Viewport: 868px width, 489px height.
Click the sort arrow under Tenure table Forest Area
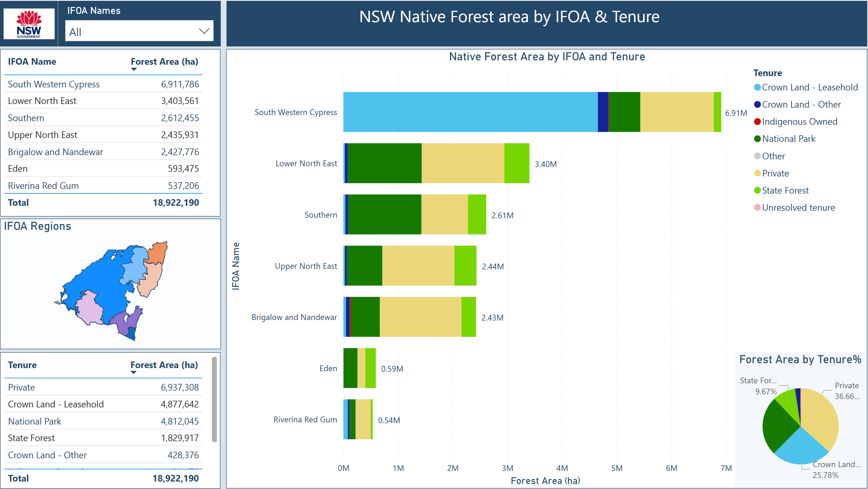(x=133, y=373)
